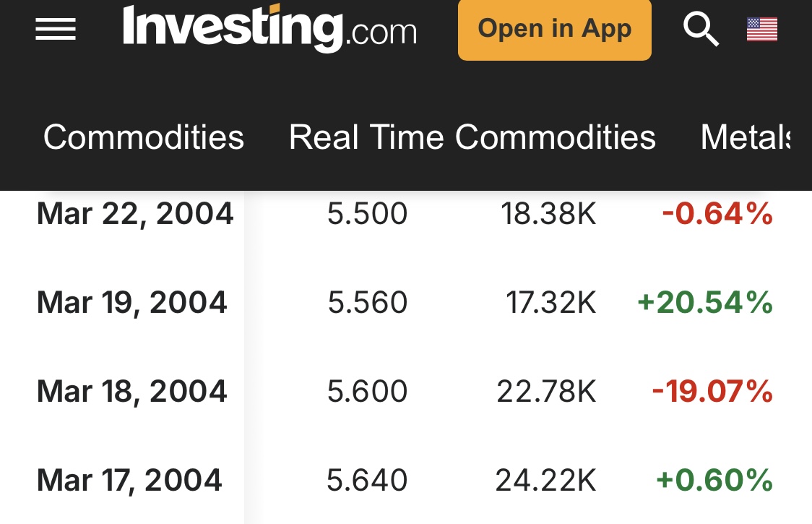This screenshot has height=524, width=812.
Task: Click the +20.54% change value
Action: pyautogui.click(x=704, y=303)
